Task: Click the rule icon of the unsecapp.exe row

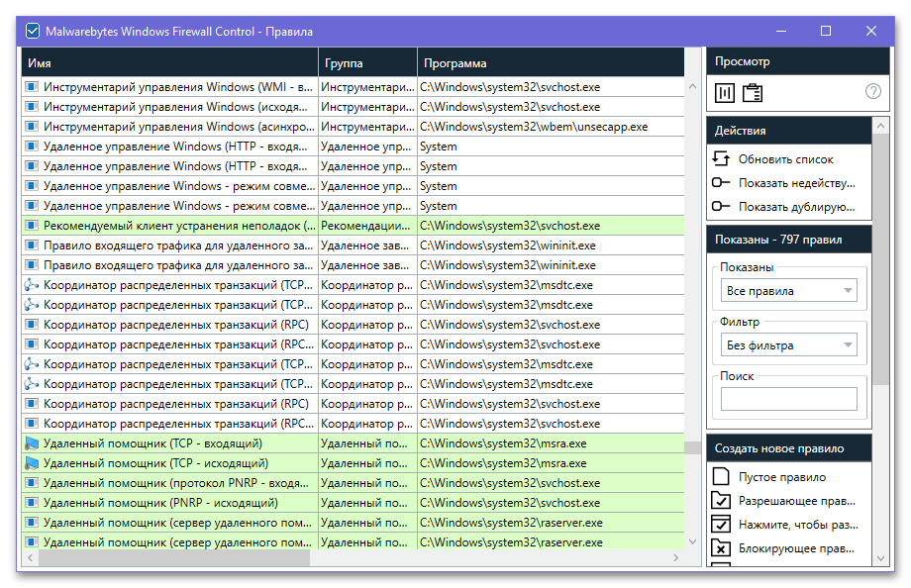Action: [x=32, y=127]
